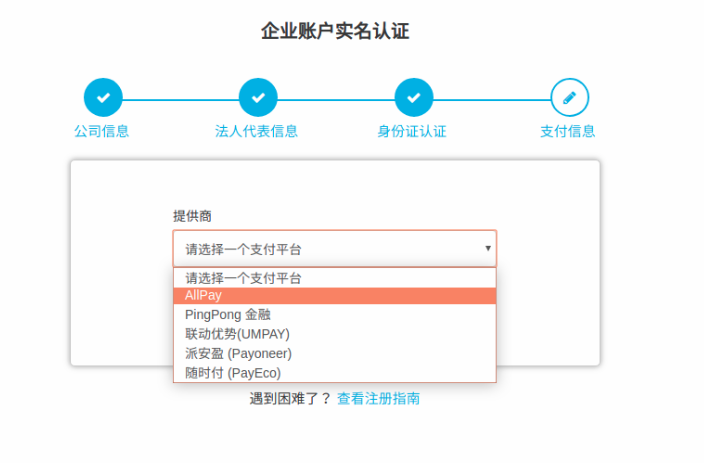Click the 提供商 field label

click(x=192, y=216)
